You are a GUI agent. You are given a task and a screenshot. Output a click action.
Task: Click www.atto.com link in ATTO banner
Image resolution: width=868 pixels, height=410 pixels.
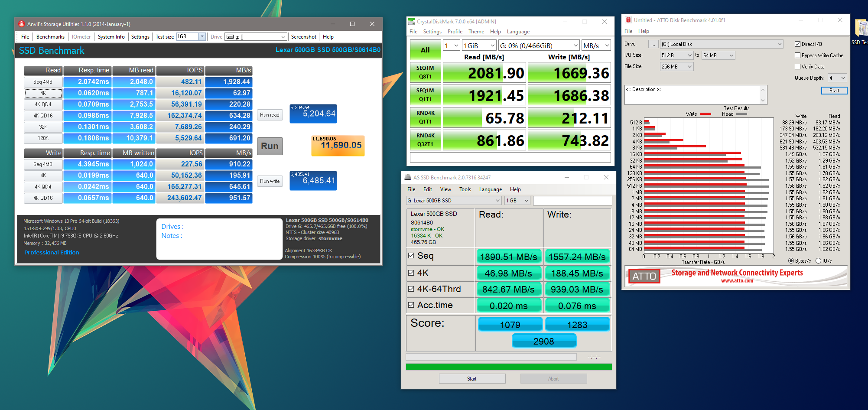[737, 281]
